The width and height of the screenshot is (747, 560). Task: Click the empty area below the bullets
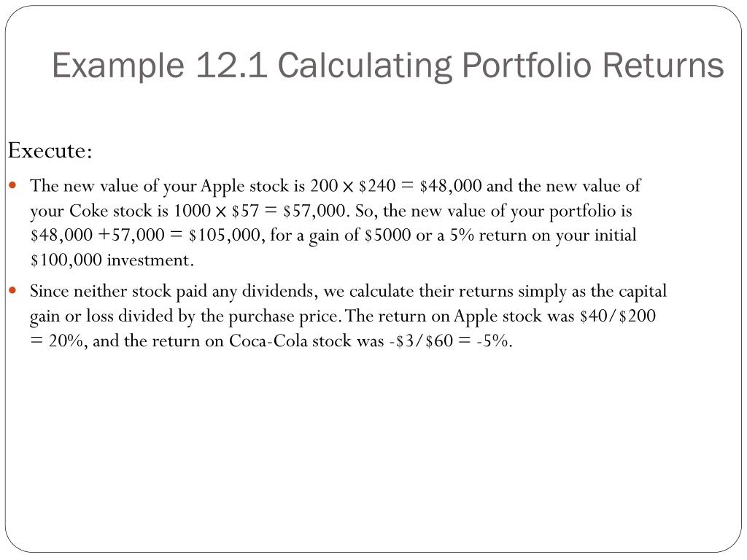pyautogui.click(x=373, y=448)
